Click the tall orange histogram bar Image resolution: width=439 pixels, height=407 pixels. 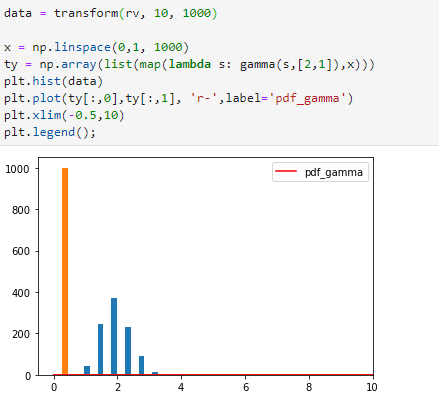65,271
